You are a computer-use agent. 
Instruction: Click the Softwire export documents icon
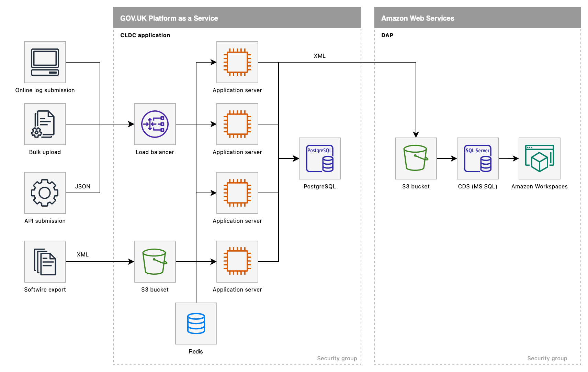pos(45,262)
